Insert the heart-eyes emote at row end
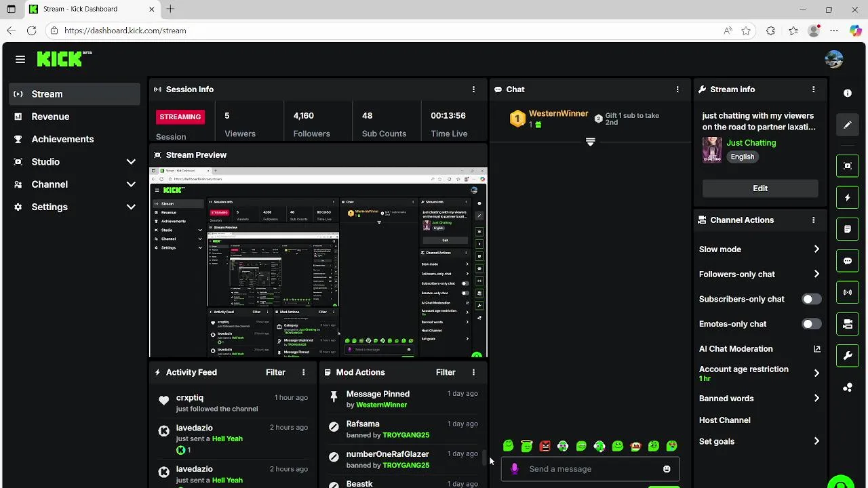The width and height of the screenshot is (868, 488). 672,446
